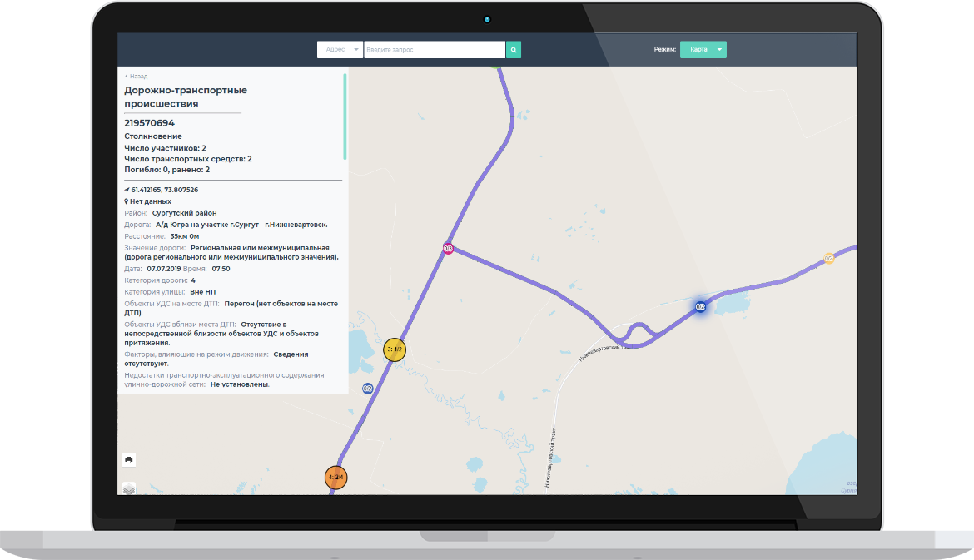Click the time value 07:50
Image resolution: width=974 pixels, height=560 pixels.
click(x=221, y=269)
